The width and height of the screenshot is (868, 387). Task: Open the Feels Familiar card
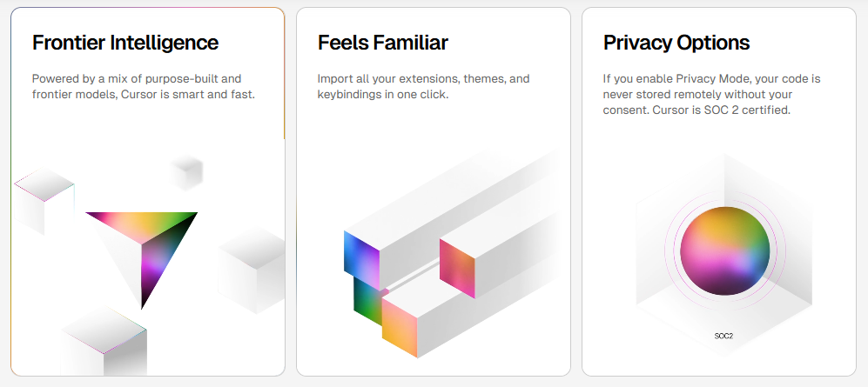click(434, 191)
